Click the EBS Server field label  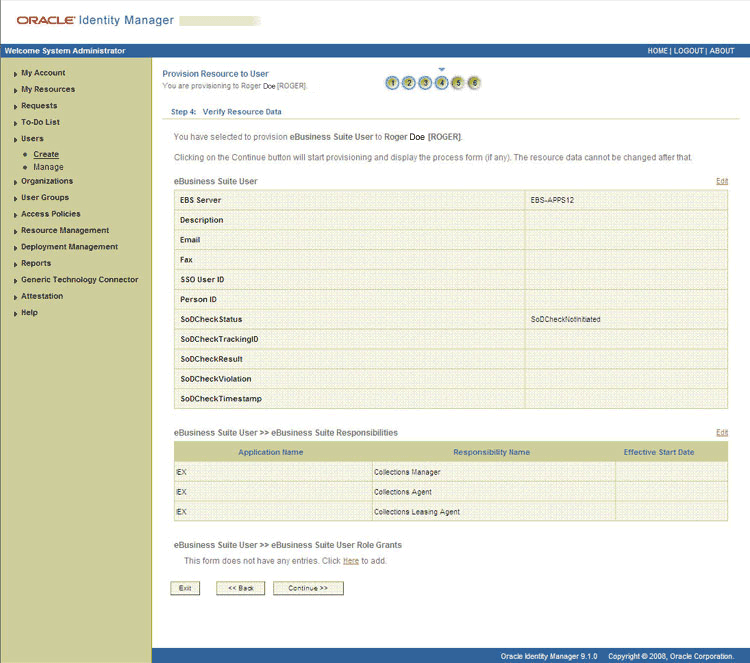(x=200, y=200)
